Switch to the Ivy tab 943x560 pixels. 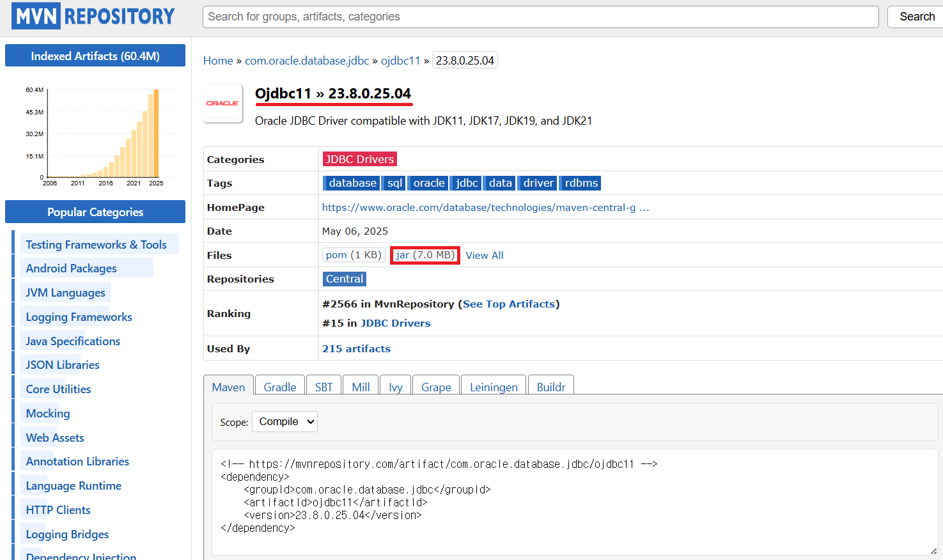396,387
